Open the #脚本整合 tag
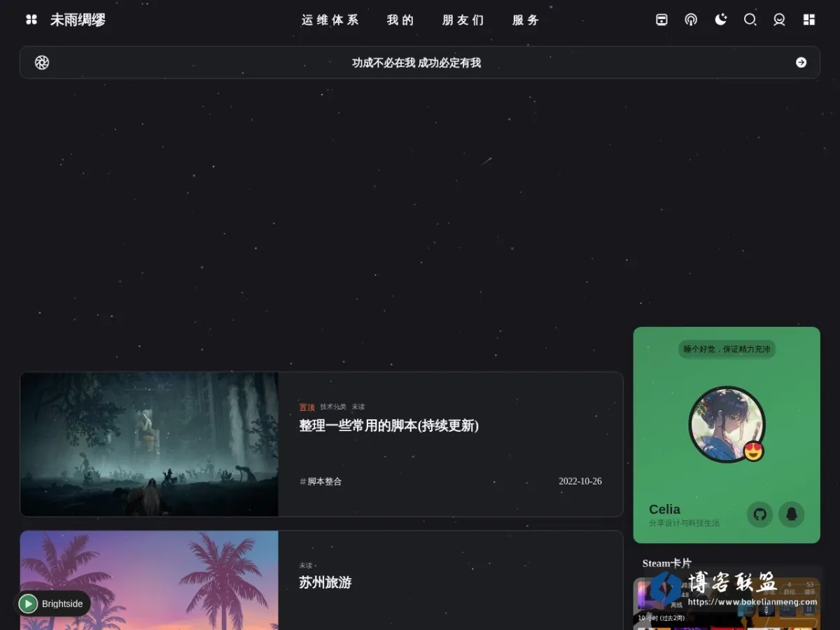 coord(321,482)
